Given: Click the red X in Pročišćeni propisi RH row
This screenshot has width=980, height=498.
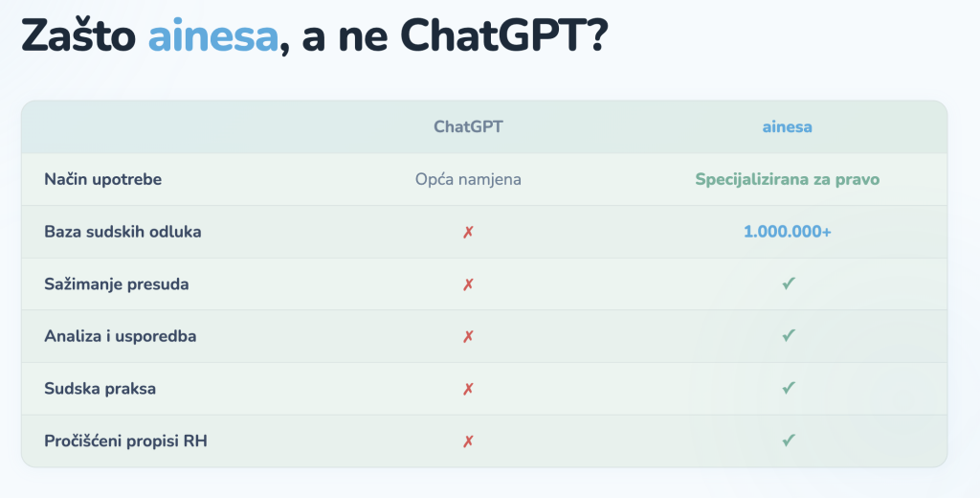Looking at the screenshot, I should point(468,441).
